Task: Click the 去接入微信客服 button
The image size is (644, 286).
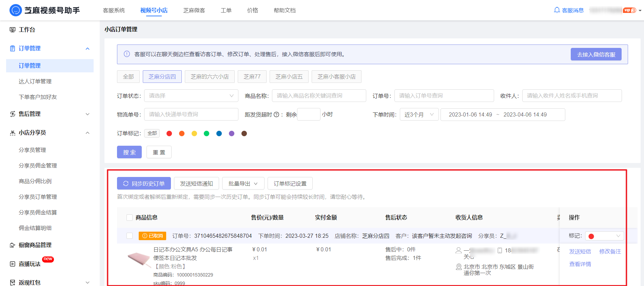Action: point(596,54)
